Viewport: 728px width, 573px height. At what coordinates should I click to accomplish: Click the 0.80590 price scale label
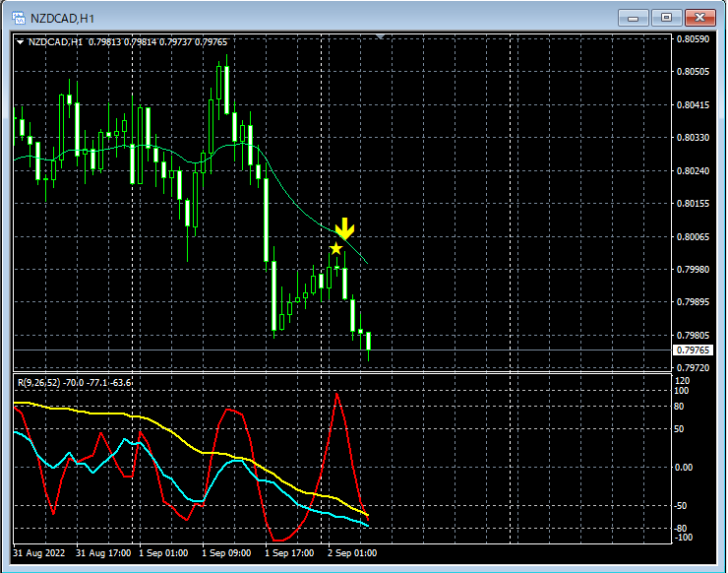(693, 39)
